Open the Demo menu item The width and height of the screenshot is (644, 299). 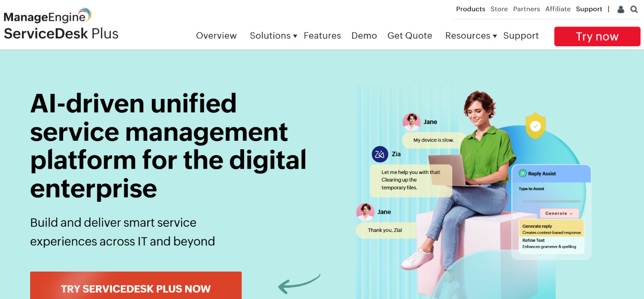(x=364, y=36)
